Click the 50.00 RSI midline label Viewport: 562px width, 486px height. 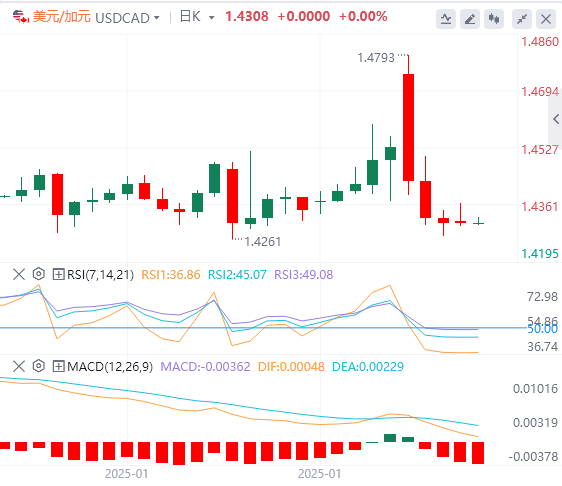(542, 329)
